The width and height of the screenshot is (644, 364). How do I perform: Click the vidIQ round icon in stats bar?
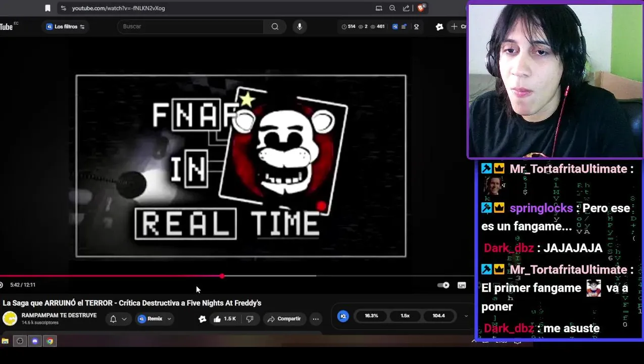(343, 316)
